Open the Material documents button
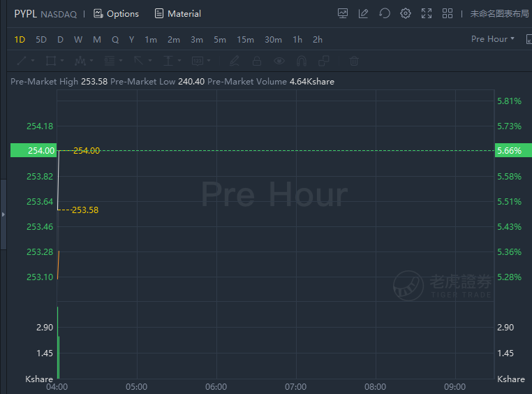532x394 pixels. [x=178, y=14]
